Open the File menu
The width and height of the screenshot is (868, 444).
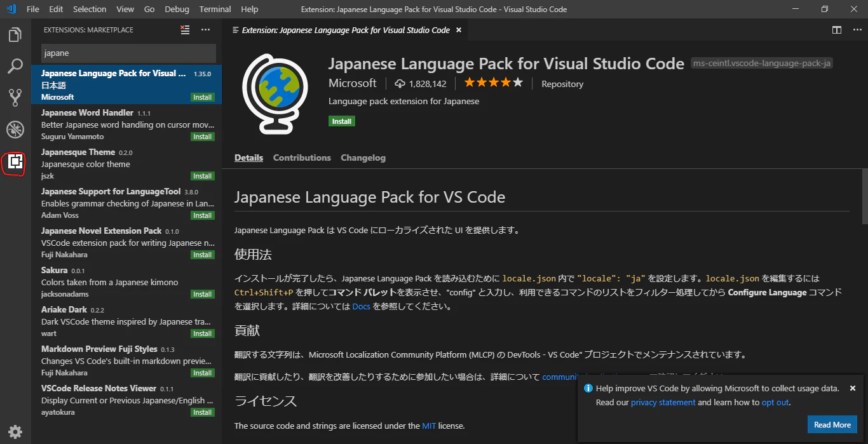[33, 9]
